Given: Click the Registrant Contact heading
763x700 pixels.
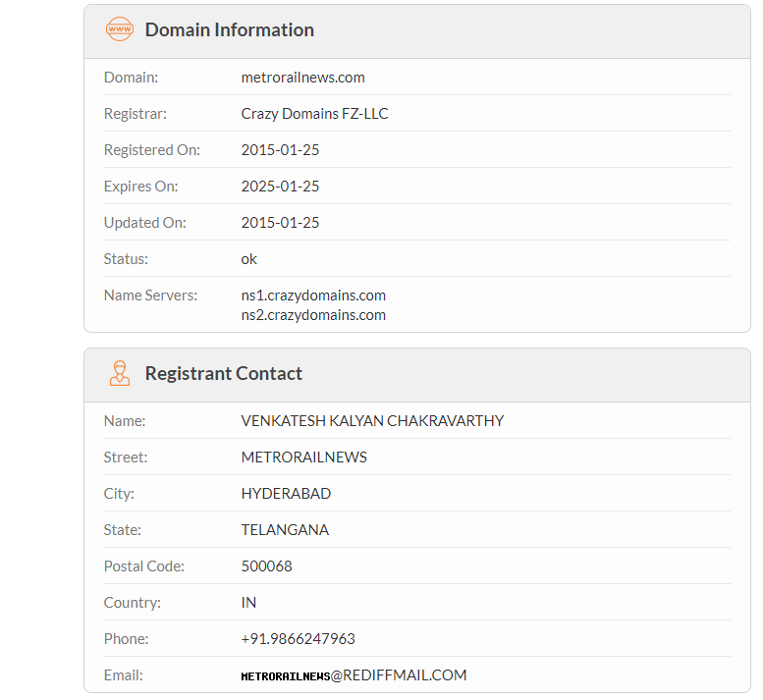Looking at the screenshot, I should pyautogui.click(x=223, y=373).
